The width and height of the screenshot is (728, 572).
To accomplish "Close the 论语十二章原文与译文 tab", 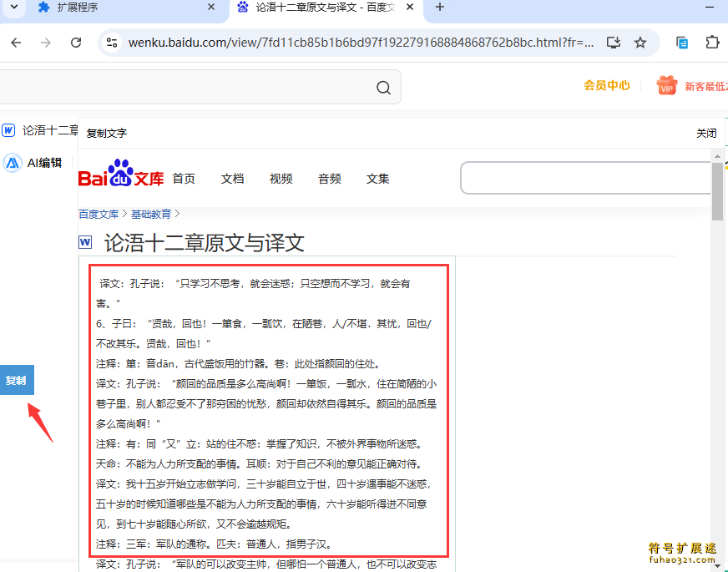I will point(410,7).
